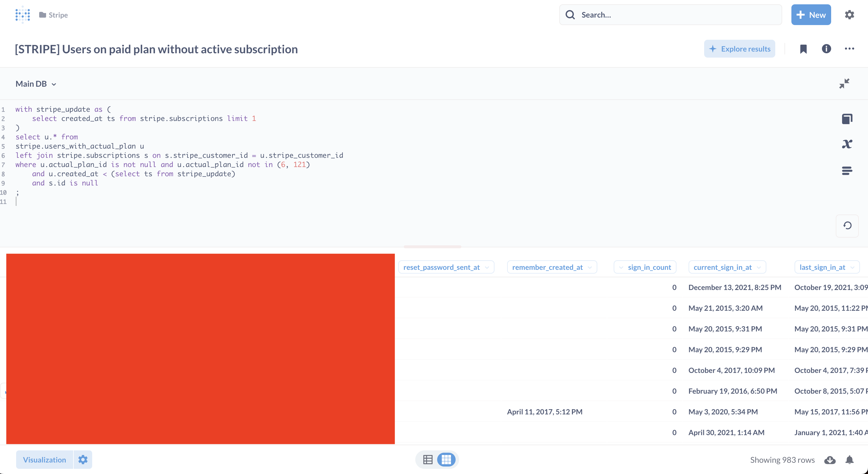Click the editor resize handle bar

[x=432, y=247]
